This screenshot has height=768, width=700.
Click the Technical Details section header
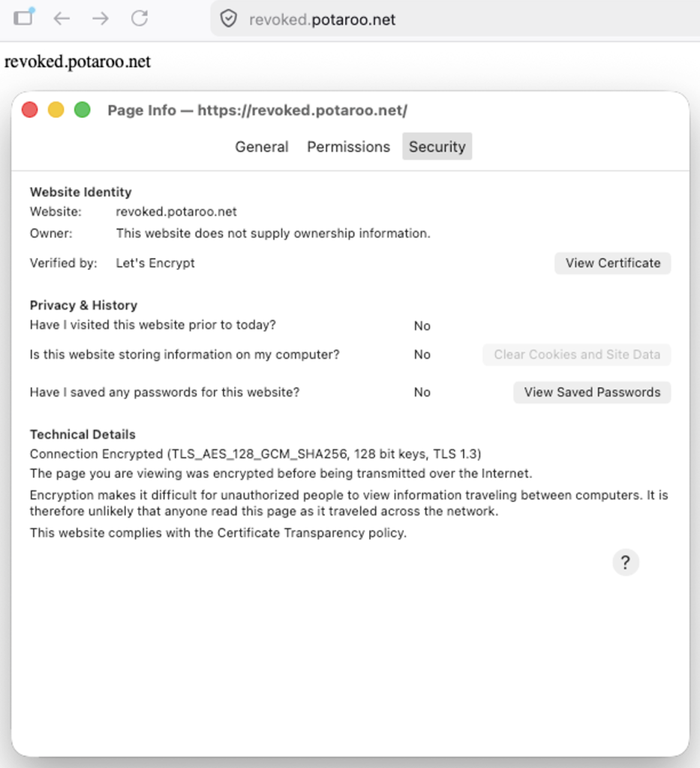coord(83,434)
